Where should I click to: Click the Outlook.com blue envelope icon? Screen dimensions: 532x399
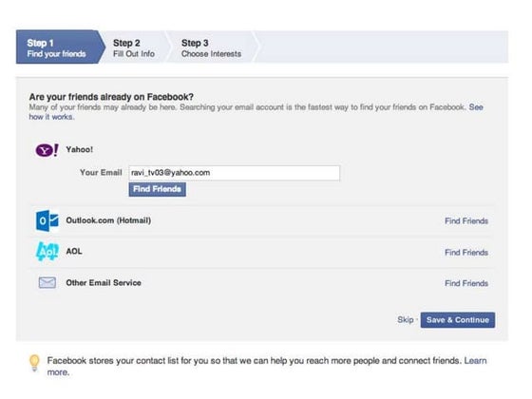click(x=47, y=220)
